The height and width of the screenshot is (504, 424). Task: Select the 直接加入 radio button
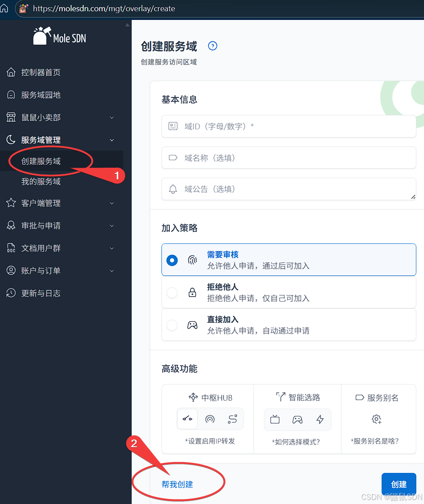pyautogui.click(x=172, y=325)
